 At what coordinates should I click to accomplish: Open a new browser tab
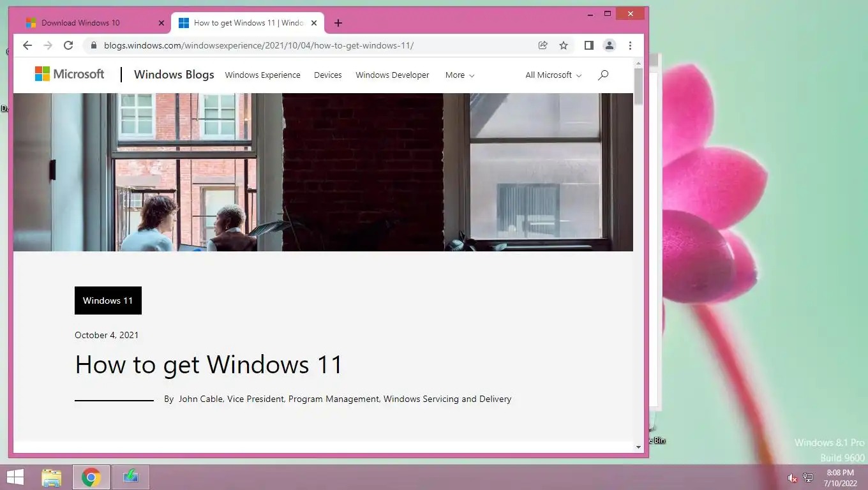tap(338, 23)
